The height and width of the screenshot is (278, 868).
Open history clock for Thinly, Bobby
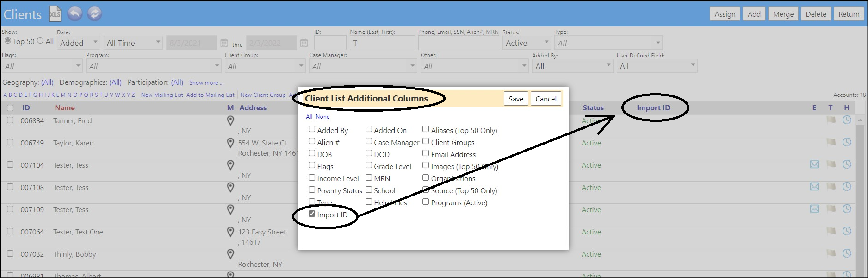[847, 253]
